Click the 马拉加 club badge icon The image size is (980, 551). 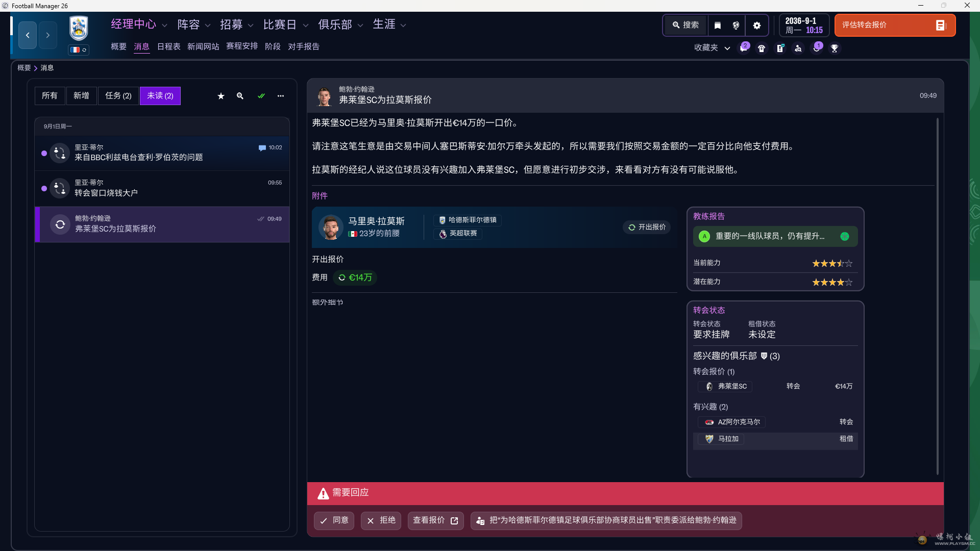709,439
